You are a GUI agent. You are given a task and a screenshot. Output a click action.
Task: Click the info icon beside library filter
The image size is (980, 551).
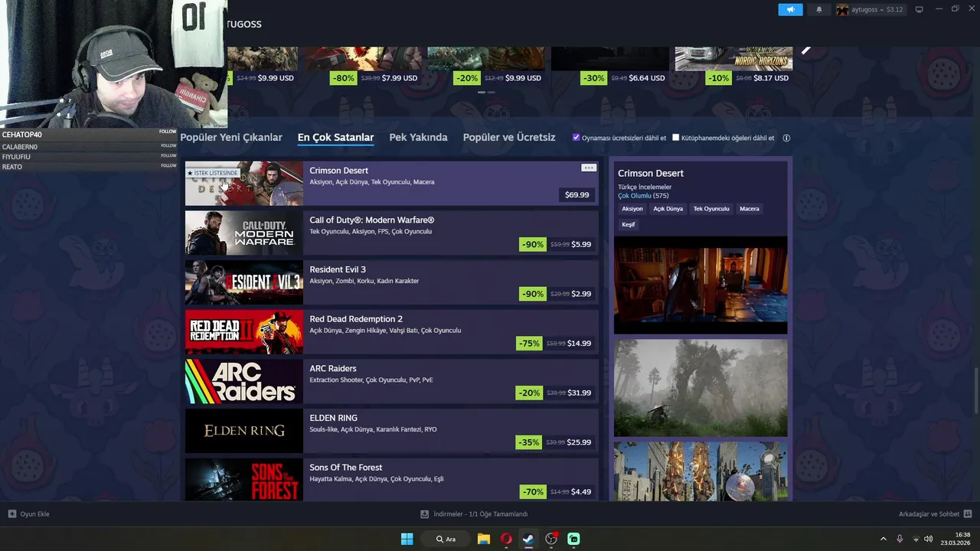[x=786, y=139]
